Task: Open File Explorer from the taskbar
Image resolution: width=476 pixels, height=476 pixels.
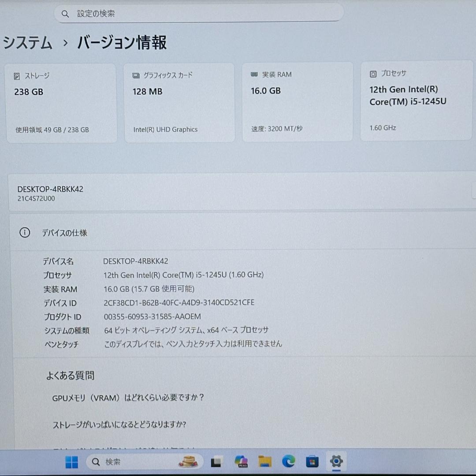Action: point(264,462)
